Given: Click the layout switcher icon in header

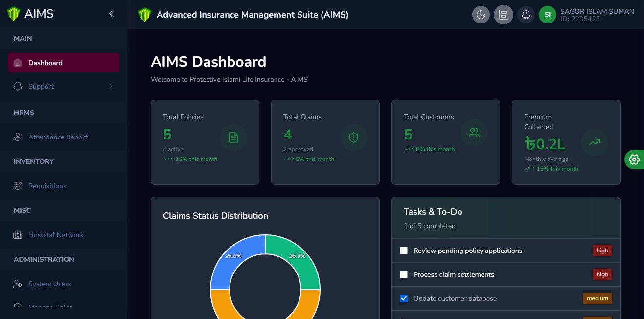Looking at the screenshot, I should click(504, 15).
